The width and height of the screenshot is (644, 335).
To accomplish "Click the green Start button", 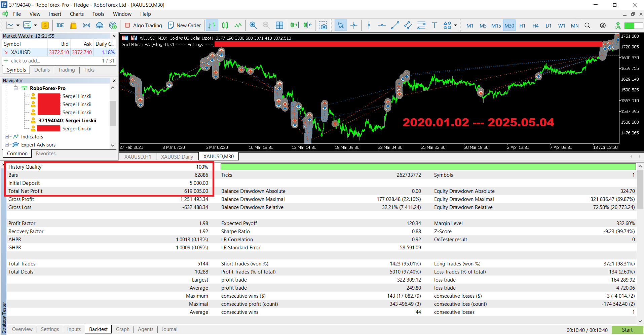I will [x=627, y=330].
